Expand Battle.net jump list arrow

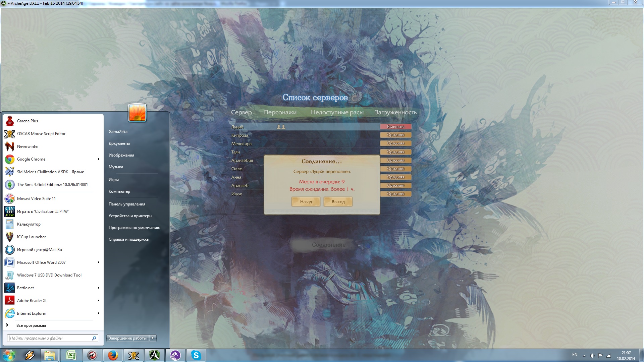[x=98, y=288]
